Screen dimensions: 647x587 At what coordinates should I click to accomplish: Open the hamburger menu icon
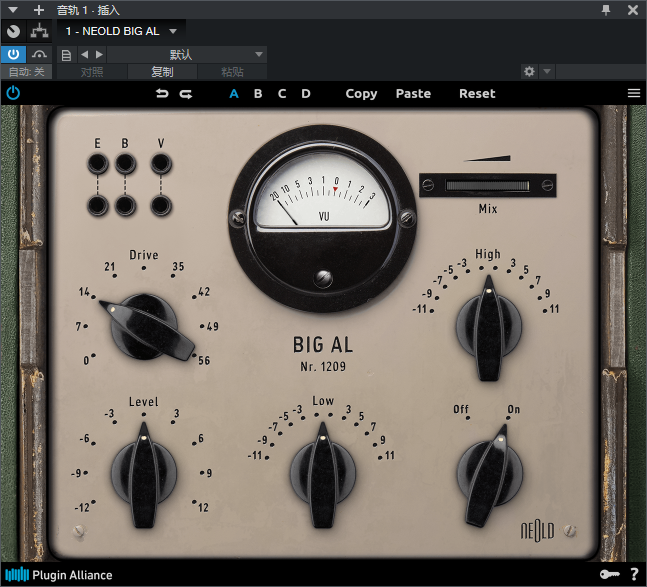point(633,93)
